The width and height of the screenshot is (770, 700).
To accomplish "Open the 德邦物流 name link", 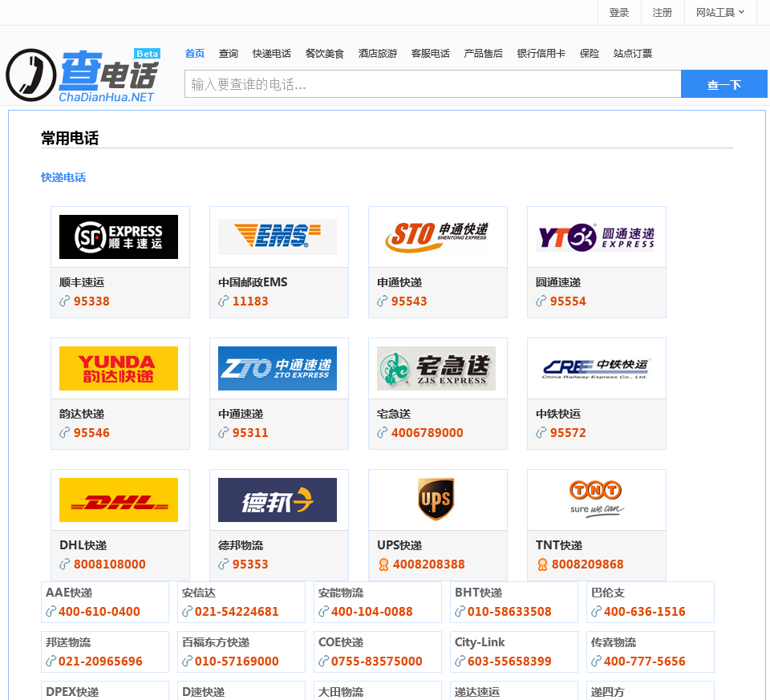I will tap(241, 545).
